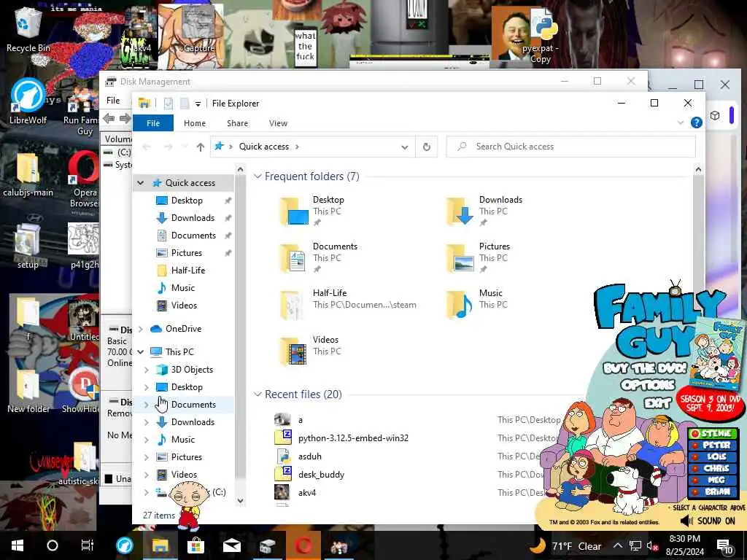Select Stewie in Family Guy character list
747x560 pixels.
point(713,433)
